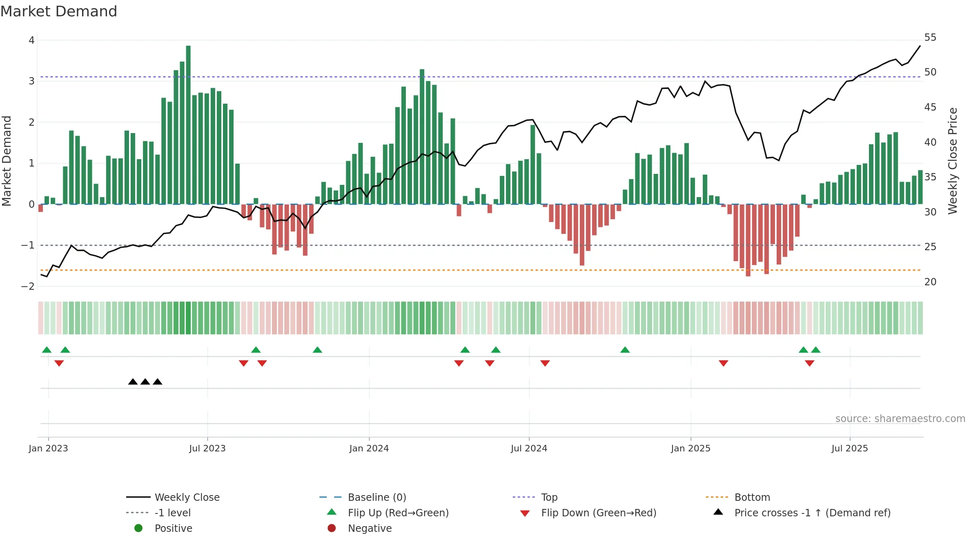Toggle the Bottom legend entry
This screenshot has height=551, width=980.
pyautogui.click(x=737, y=497)
